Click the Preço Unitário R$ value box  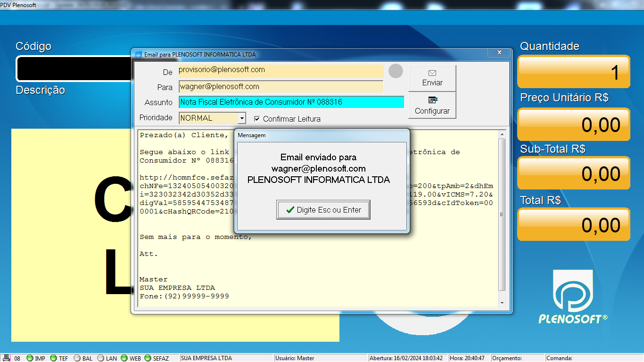(x=574, y=124)
